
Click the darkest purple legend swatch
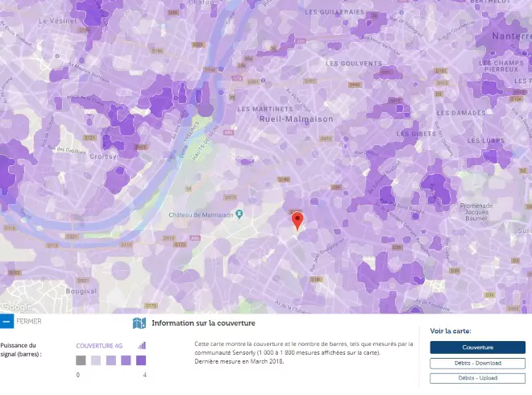140,360
